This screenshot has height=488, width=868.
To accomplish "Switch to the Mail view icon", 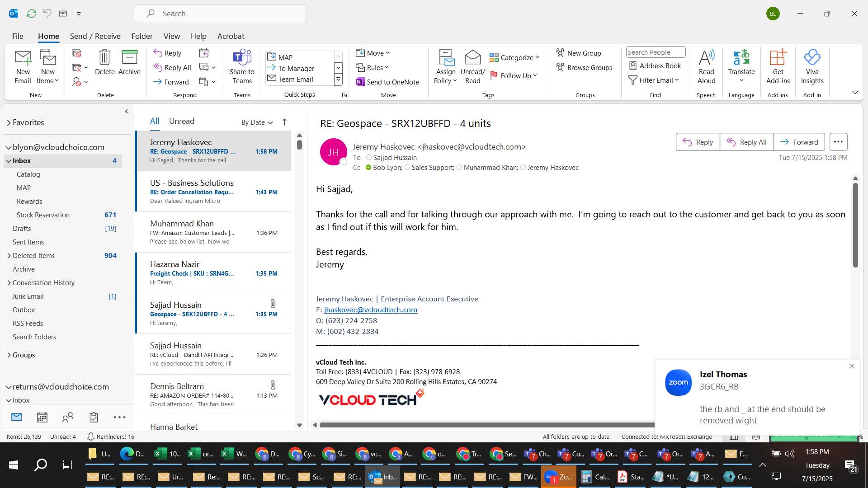I will pyautogui.click(x=16, y=417).
